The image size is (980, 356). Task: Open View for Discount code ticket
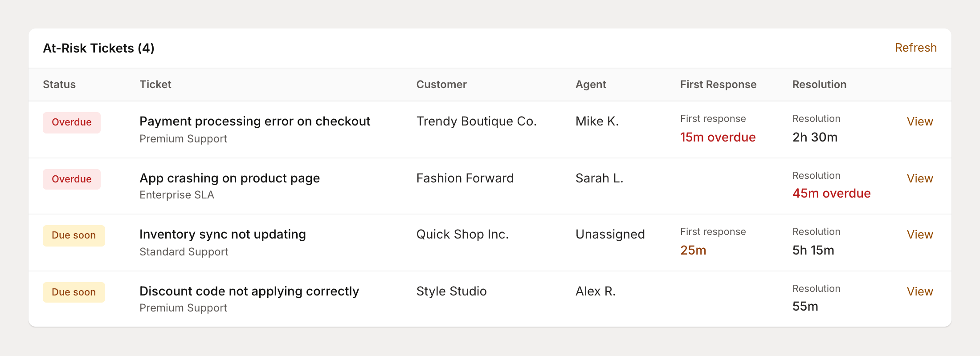coord(919,291)
